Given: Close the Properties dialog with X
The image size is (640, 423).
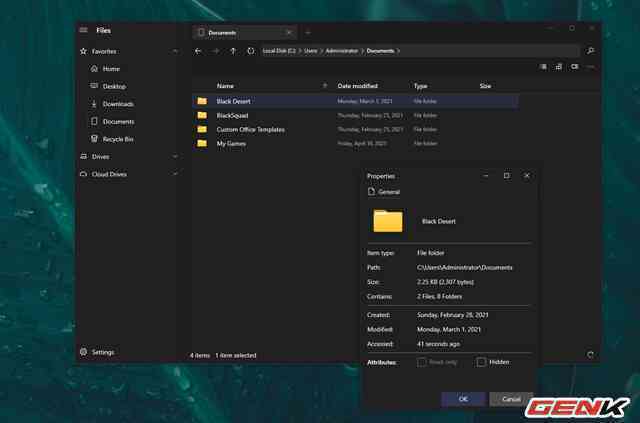Looking at the screenshot, I should pyautogui.click(x=527, y=176).
